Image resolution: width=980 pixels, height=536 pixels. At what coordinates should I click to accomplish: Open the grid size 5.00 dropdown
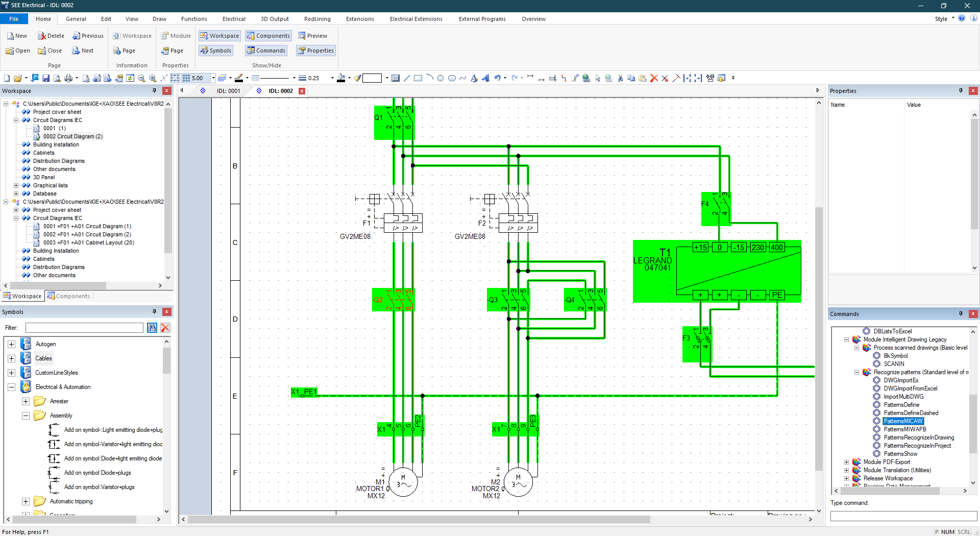213,78
